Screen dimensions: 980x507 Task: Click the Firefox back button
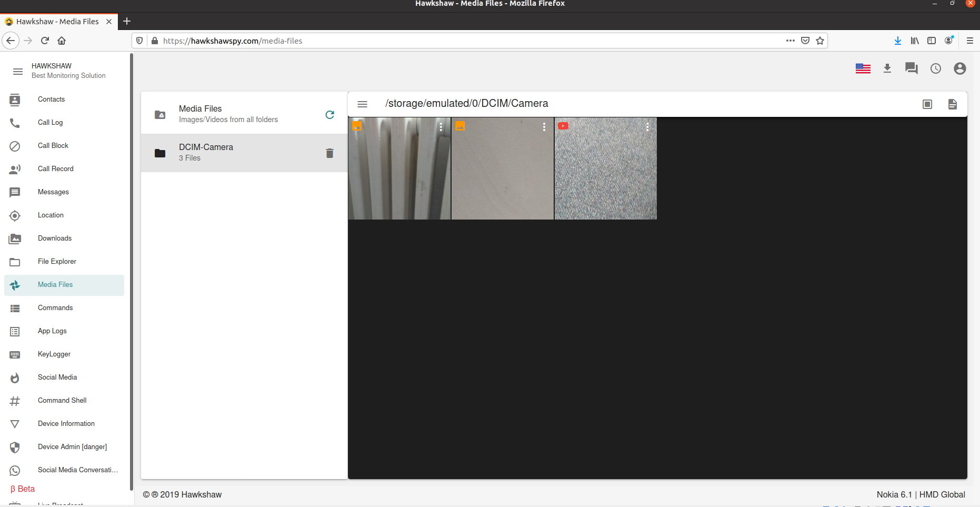(11, 41)
